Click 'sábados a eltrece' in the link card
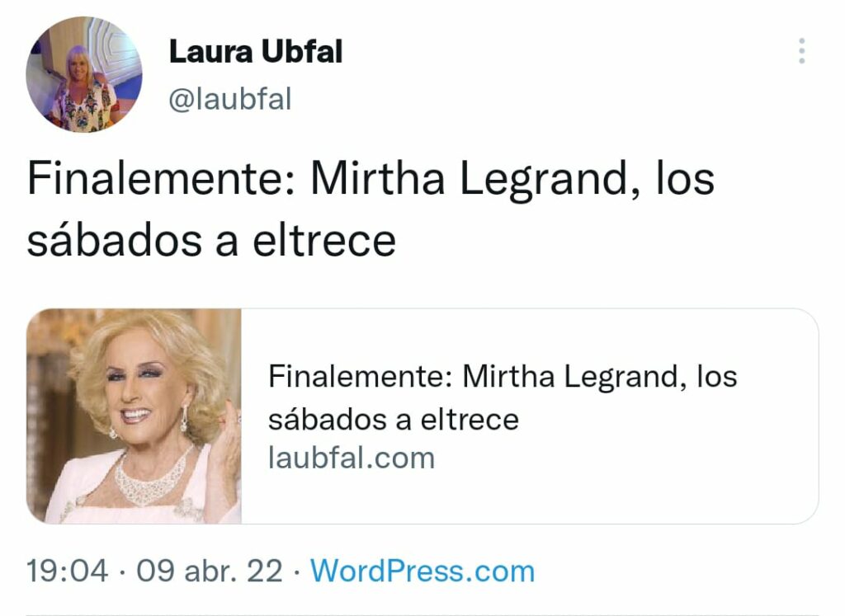The height and width of the screenshot is (616, 845). click(394, 420)
